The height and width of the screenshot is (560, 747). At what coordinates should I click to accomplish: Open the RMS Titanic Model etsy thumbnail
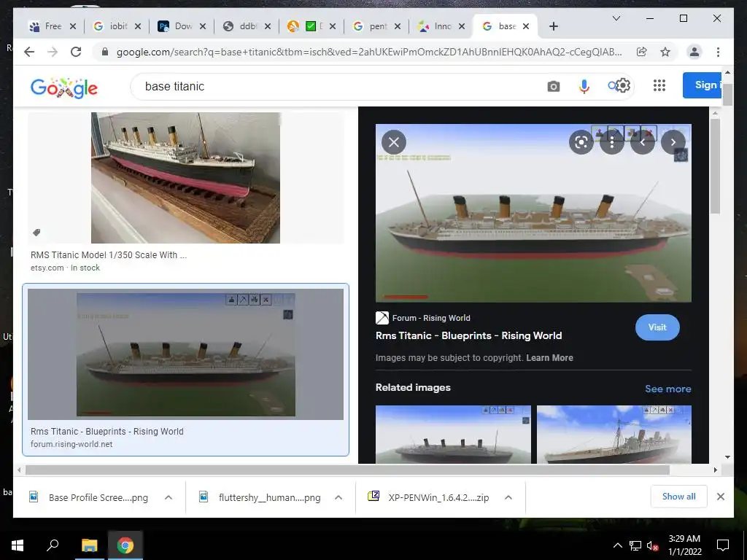186,178
